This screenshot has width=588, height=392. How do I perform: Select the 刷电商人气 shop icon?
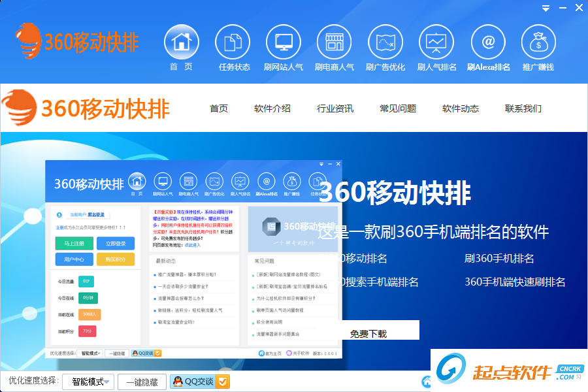[x=334, y=42]
